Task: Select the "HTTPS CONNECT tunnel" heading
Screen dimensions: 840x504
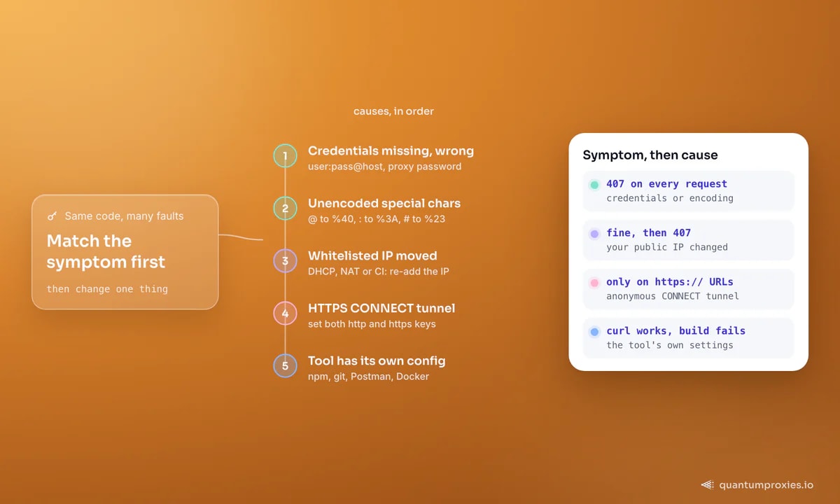Action: (x=381, y=309)
